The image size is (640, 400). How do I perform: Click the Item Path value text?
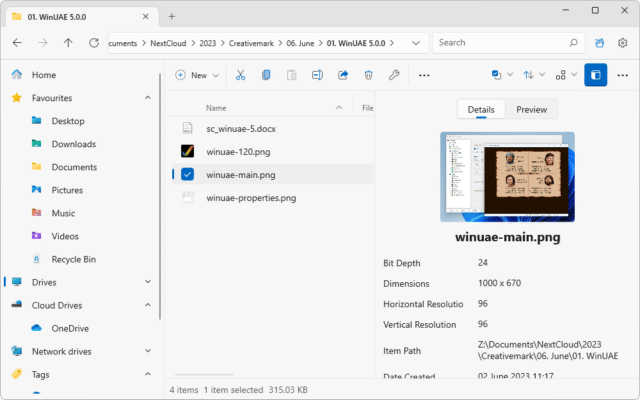coord(548,350)
